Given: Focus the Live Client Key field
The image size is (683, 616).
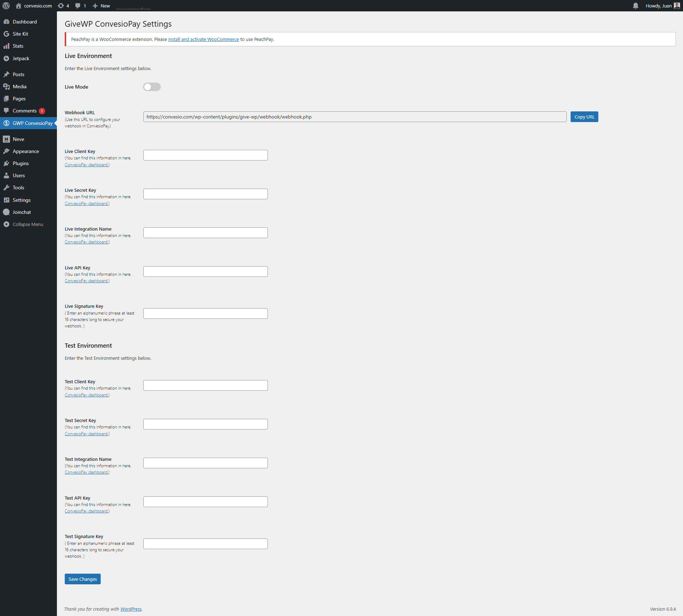Looking at the screenshot, I should click(x=205, y=155).
